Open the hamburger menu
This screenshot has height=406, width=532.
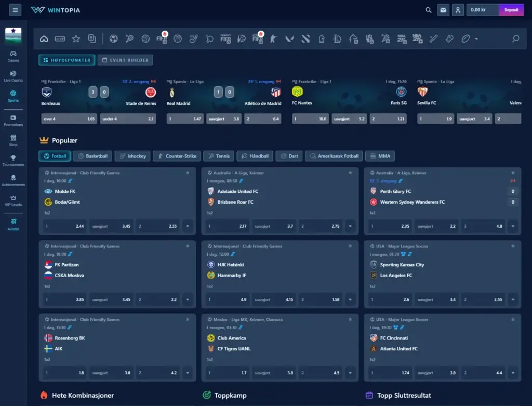point(15,10)
